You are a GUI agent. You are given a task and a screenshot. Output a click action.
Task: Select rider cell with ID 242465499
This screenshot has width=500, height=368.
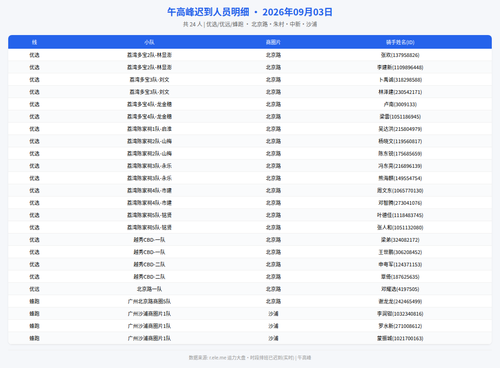click(x=400, y=302)
